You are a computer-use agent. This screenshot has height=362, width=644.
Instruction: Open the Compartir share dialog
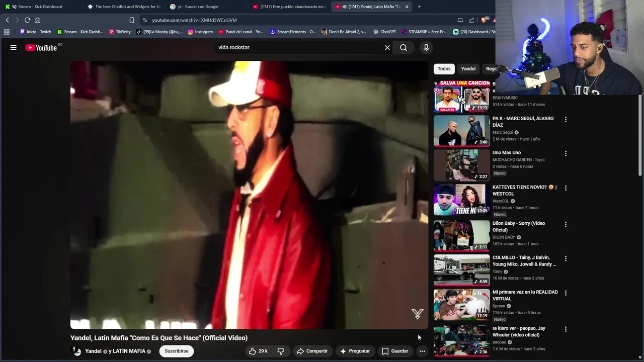click(312, 351)
